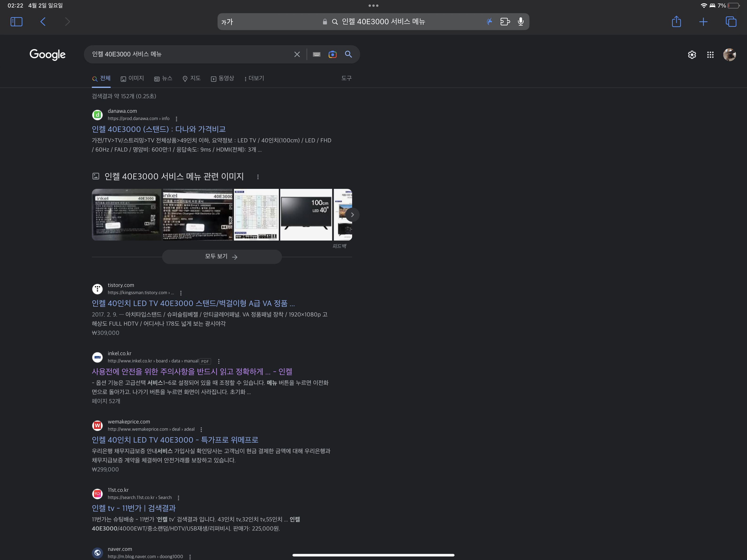Tap the microphone dictation icon
The image size is (747, 560).
521,22
